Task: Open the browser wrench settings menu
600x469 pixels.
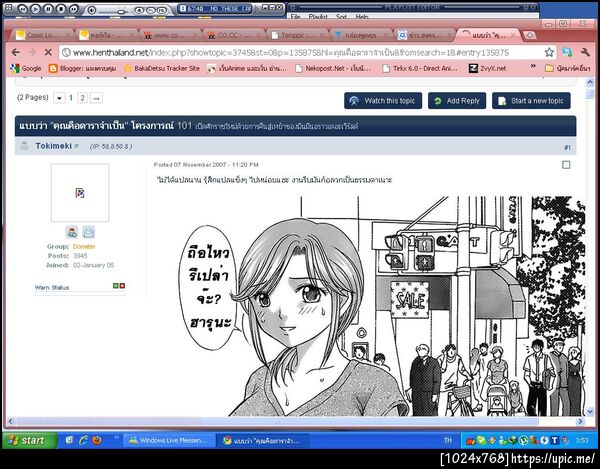Action: [585, 52]
